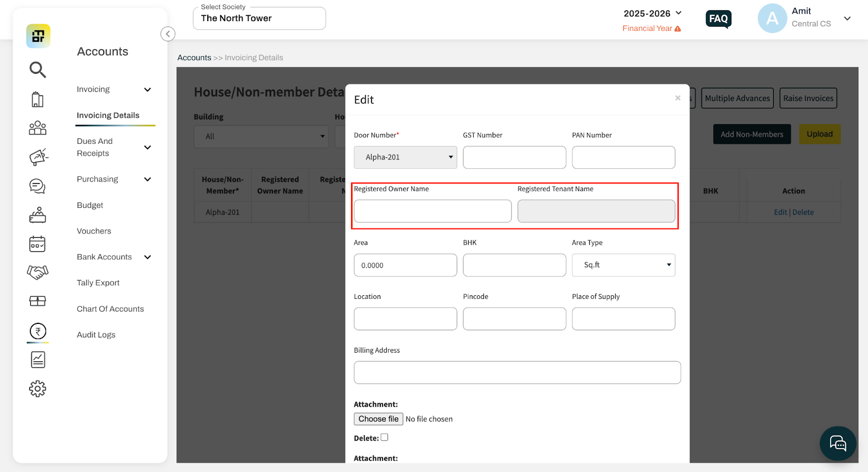Open Budget in the Accounts menu
868x472 pixels.
coord(90,205)
